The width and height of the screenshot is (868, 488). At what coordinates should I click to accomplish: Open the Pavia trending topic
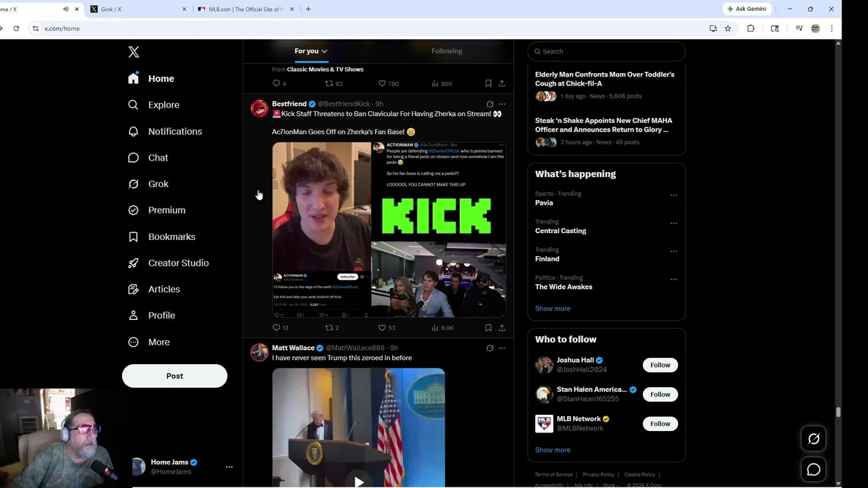(544, 203)
